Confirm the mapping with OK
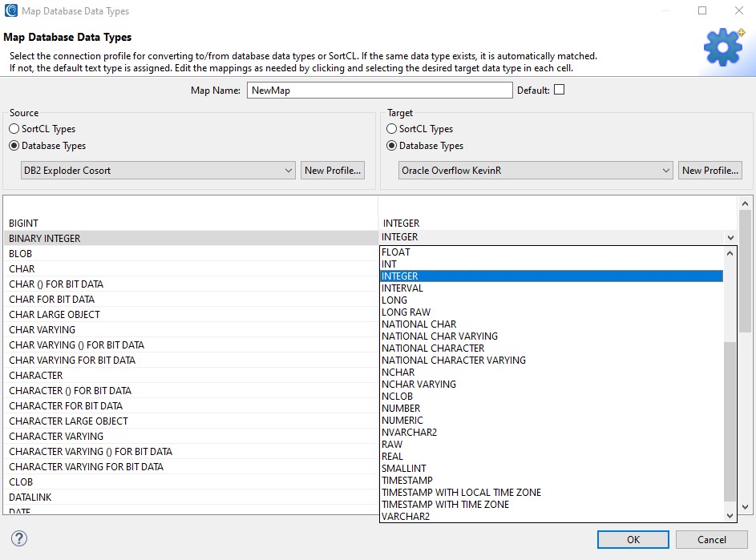Image resolution: width=756 pixels, height=560 pixels. [x=633, y=539]
